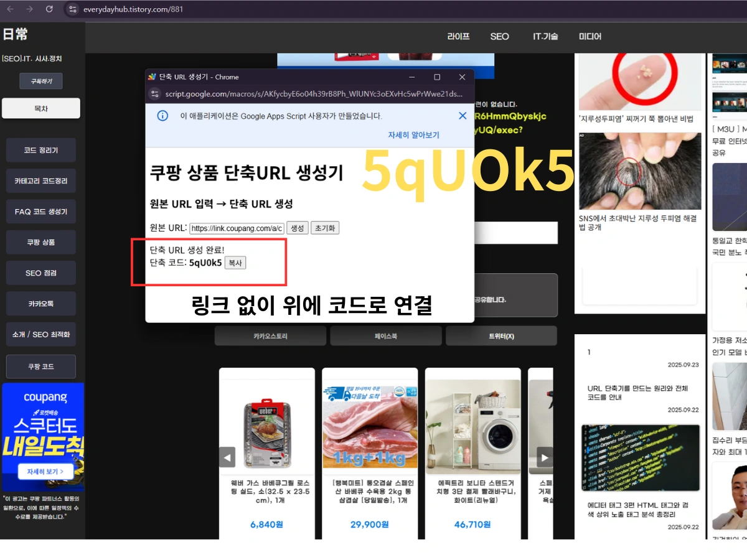Screen dimensions: 747x560
Task: Navigate back with the browser back arrow
Action: pos(10,9)
